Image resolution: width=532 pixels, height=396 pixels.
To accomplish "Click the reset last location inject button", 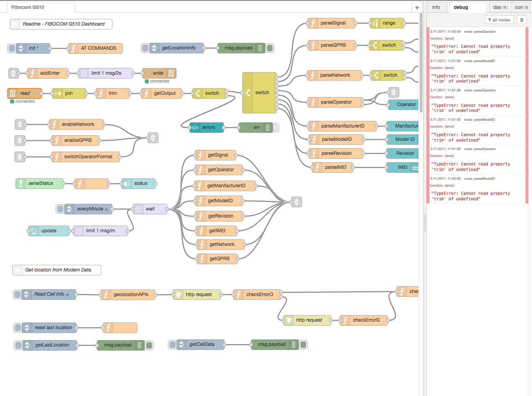I will click(x=18, y=328).
